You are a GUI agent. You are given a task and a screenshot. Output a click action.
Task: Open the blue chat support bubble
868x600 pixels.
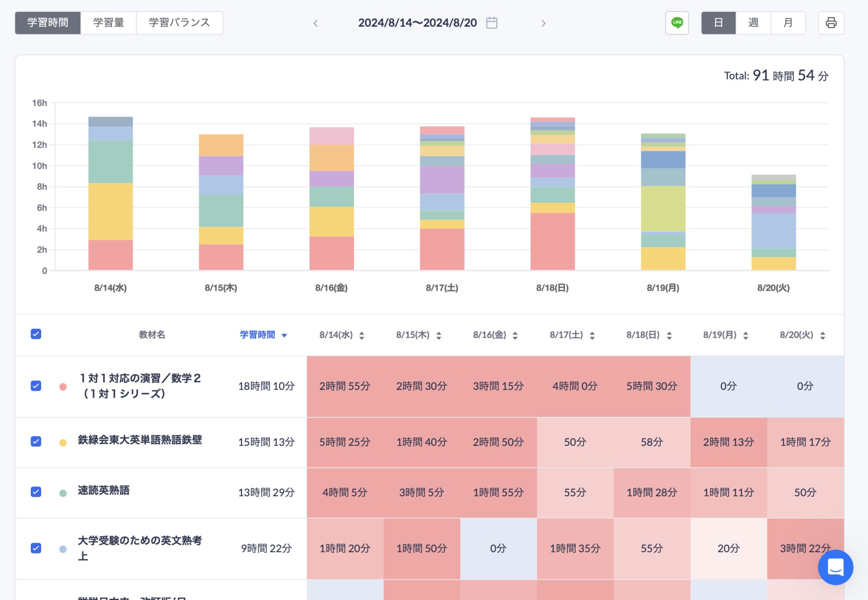point(835,567)
